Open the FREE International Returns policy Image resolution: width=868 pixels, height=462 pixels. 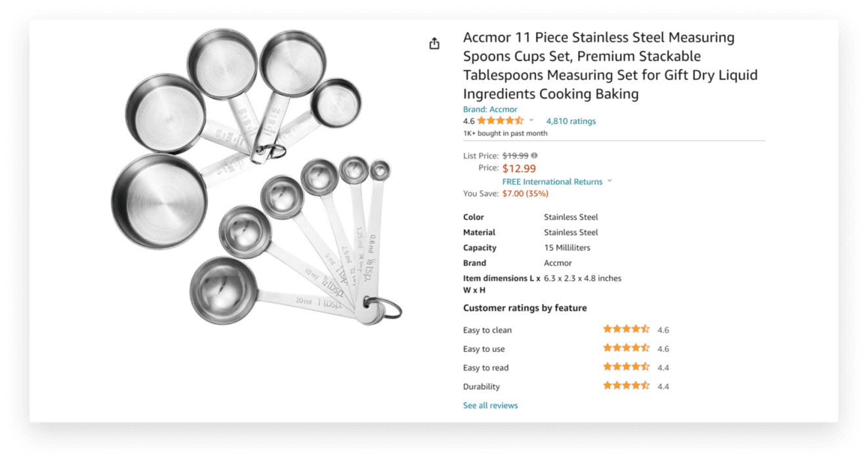pos(552,181)
